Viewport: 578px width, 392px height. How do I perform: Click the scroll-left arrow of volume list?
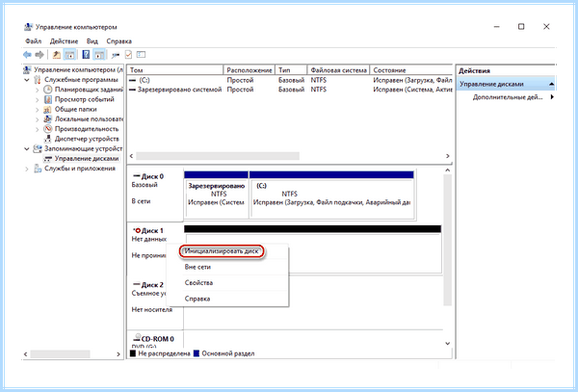[132, 156]
